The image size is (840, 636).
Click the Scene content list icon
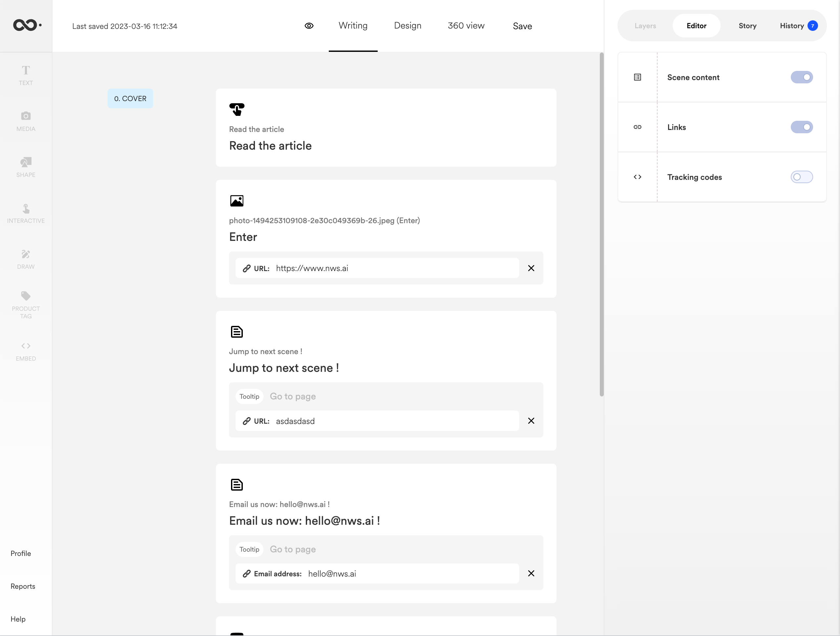[638, 77]
